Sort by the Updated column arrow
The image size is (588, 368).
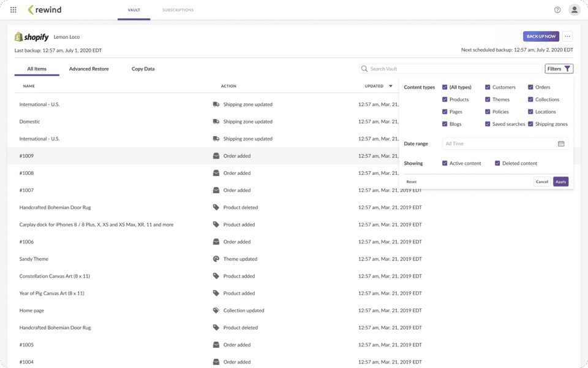coord(390,86)
